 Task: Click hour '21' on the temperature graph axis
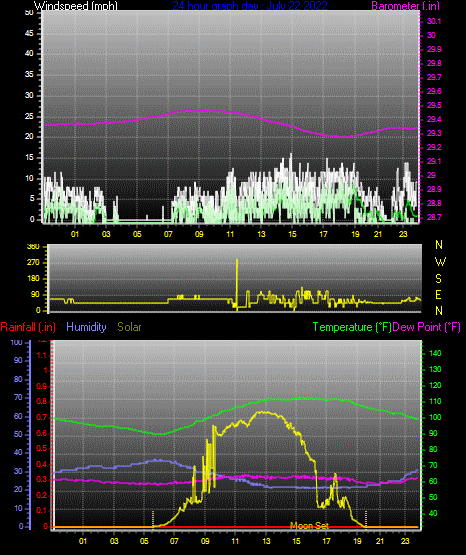[x=380, y=541]
